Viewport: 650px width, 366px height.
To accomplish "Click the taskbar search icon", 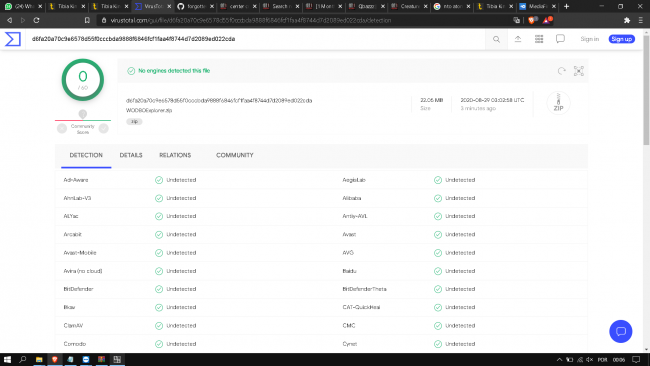I will (23, 359).
